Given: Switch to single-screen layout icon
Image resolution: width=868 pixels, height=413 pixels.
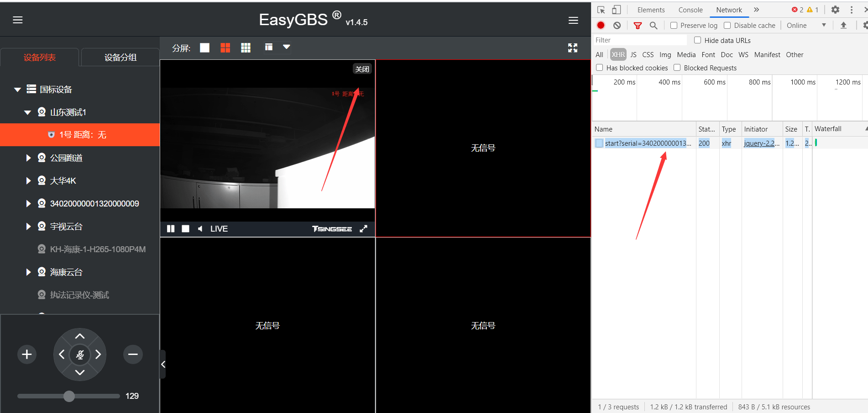Looking at the screenshot, I should [204, 48].
